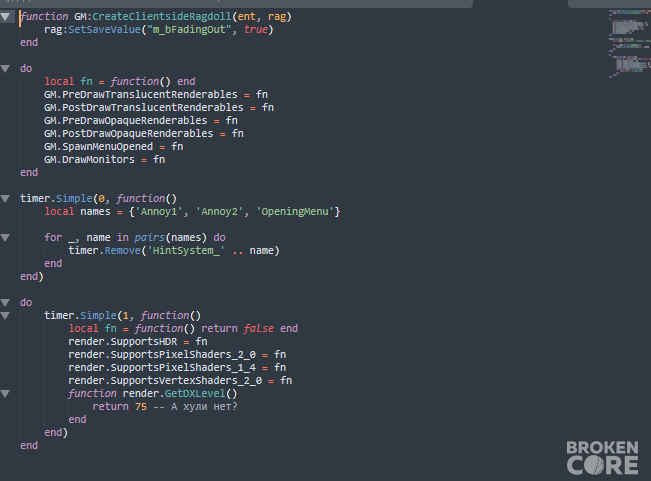Collapse the second 'do' block fold arrow
651x481 pixels.
[5, 303]
